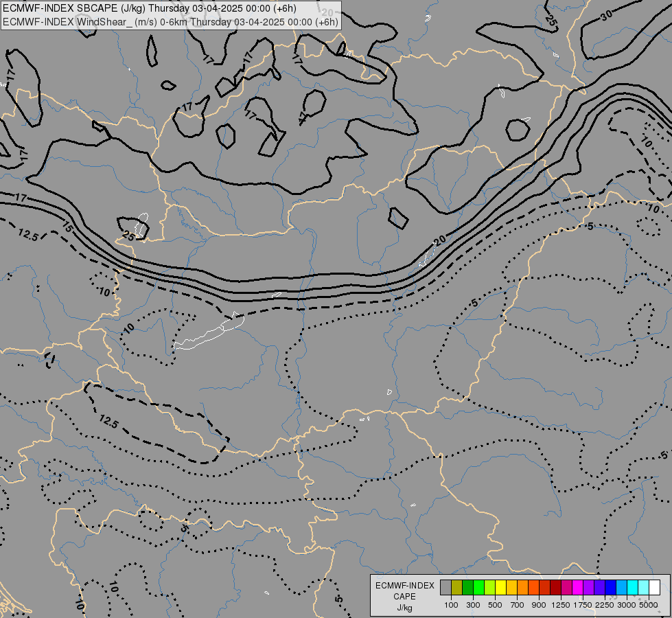Viewport: 672px width, 618px height.
Task: Click the 30 wind shear contour label
Action: [606, 16]
